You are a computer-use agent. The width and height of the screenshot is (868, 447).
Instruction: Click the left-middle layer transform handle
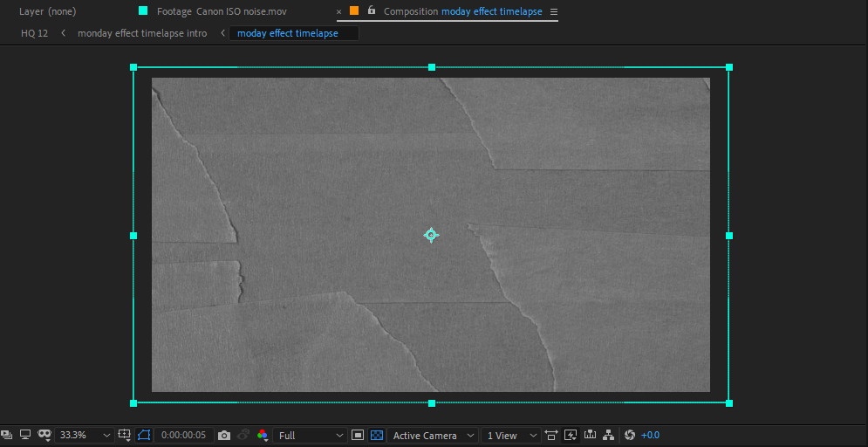(x=133, y=236)
